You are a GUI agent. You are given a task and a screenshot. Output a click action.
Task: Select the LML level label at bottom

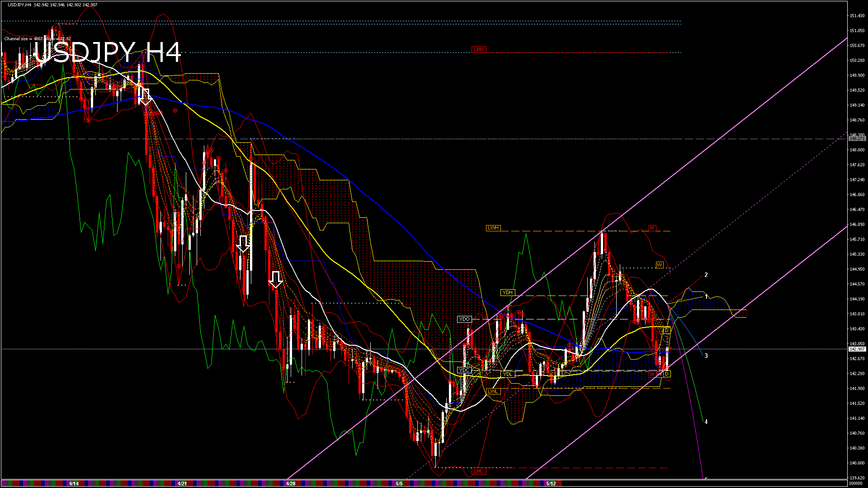point(478,471)
